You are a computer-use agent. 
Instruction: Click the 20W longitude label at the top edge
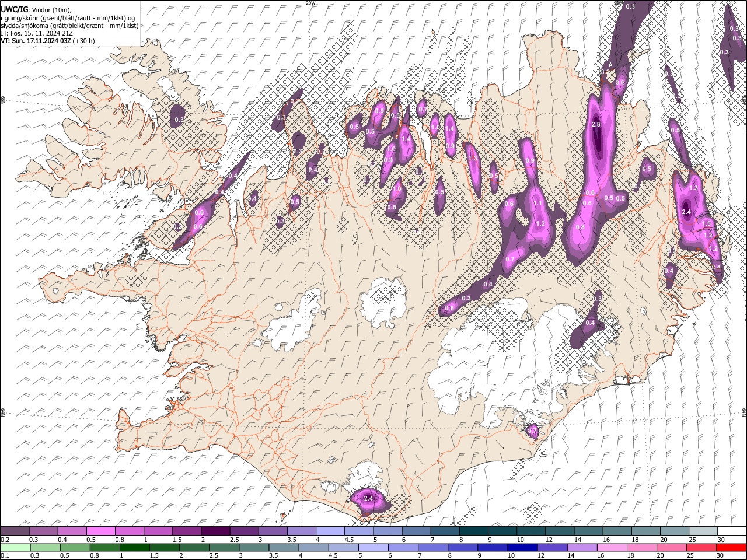pyautogui.click(x=310, y=2)
